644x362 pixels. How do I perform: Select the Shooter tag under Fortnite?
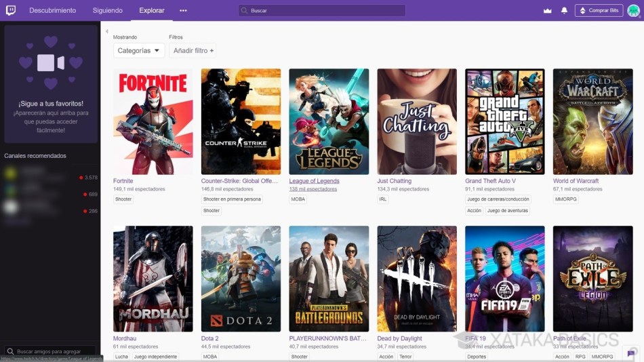pyautogui.click(x=123, y=199)
